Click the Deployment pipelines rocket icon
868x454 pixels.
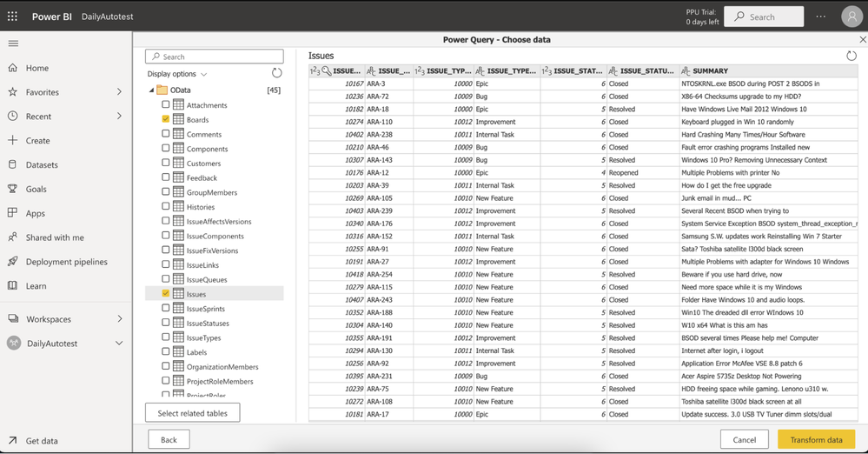pyautogui.click(x=13, y=262)
